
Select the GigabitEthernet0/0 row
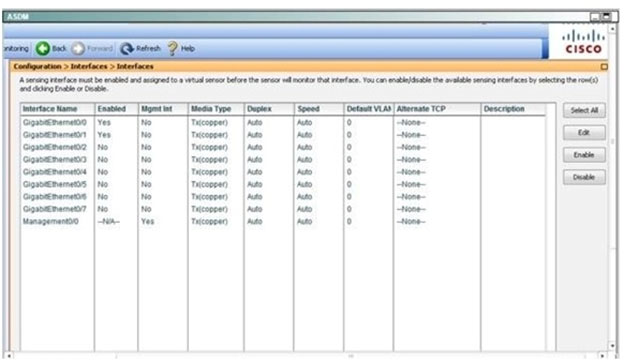(x=283, y=123)
